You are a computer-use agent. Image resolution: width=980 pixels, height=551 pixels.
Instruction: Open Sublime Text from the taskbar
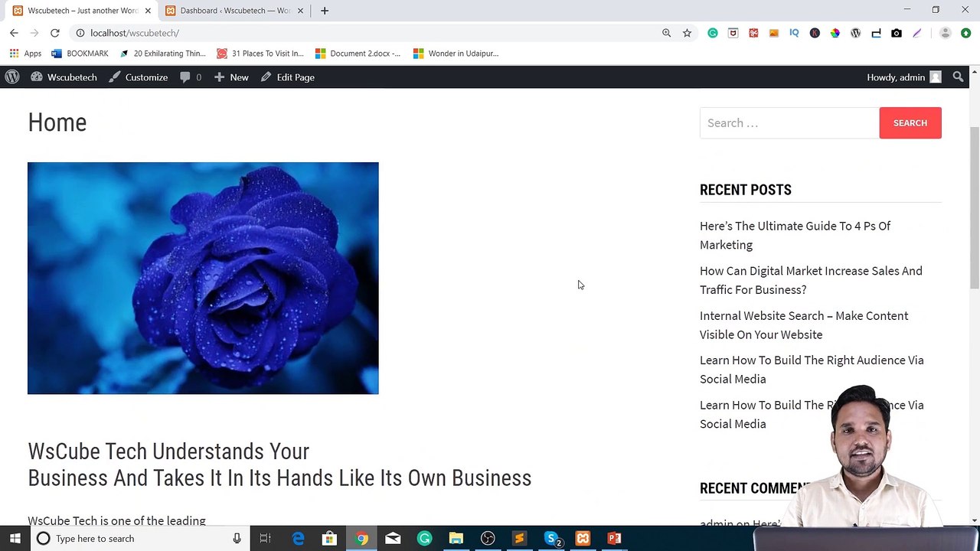coord(519,539)
